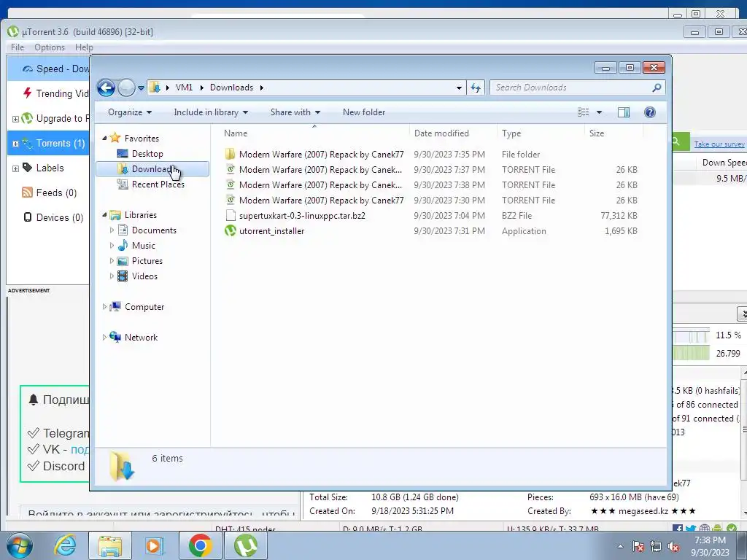Create a New folder in Downloads
The width and height of the screenshot is (747, 560).
point(364,112)
